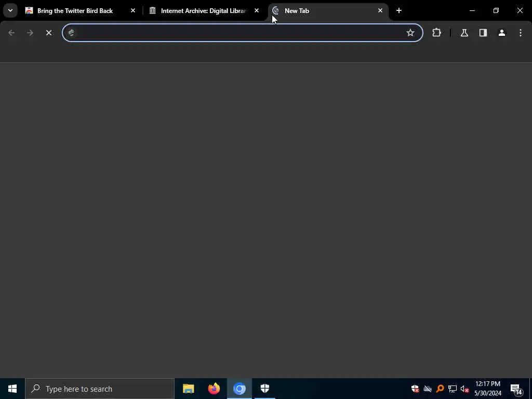Select the New Tab tab
Image resolution: width=532 pixels, height=399 pixels.
(x=328, y=11)
